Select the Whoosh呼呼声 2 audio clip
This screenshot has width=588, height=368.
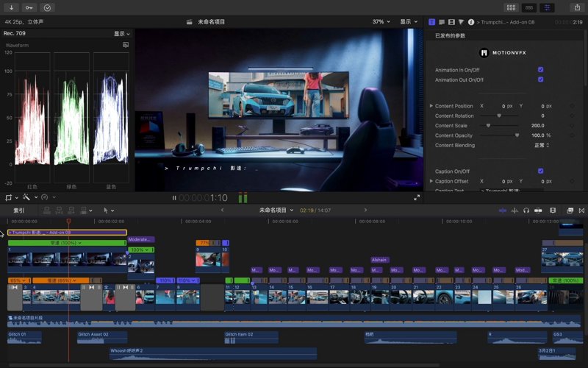pos(213,353)
